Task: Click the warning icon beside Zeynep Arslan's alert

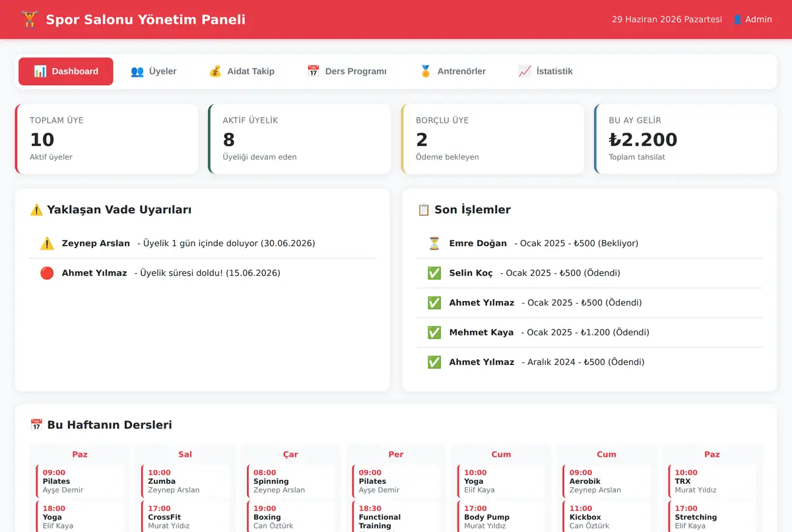Action: click(x=47, y=244)
